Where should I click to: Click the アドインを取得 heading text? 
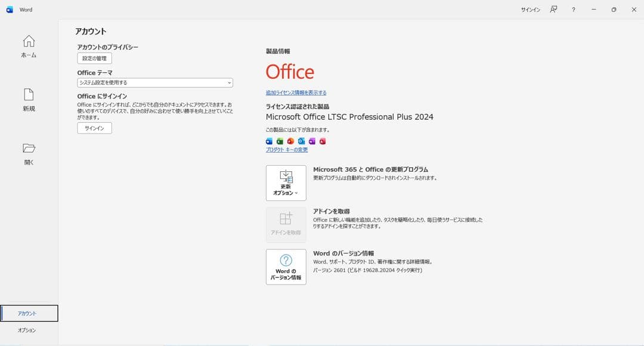coord(332,211)
